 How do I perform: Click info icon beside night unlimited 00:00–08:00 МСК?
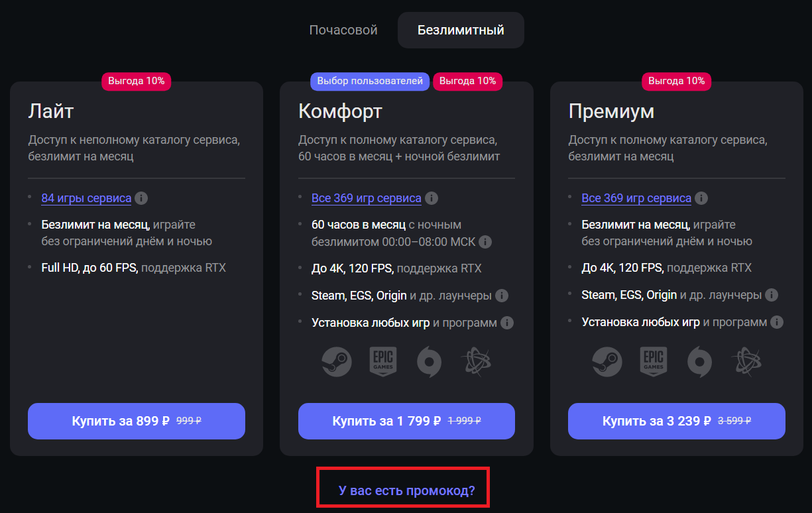(485, 242)
